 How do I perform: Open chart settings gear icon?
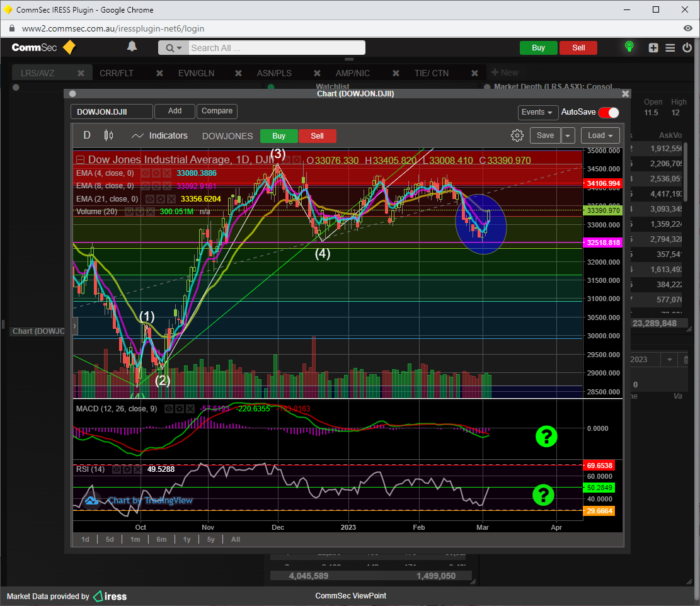click(517, 135)
